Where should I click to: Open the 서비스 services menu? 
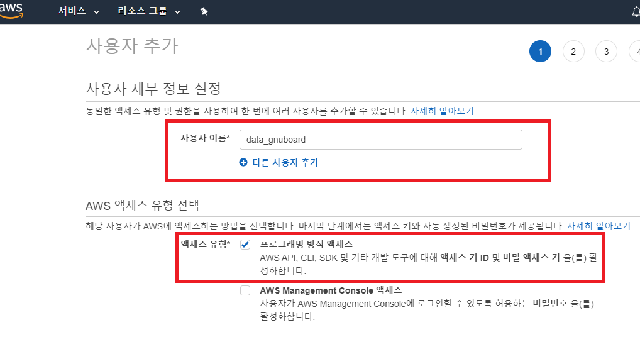point(79,11)
